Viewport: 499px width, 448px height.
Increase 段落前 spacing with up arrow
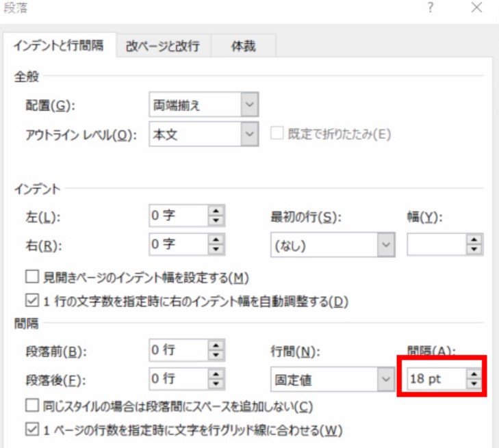click(x=216, y=346)
